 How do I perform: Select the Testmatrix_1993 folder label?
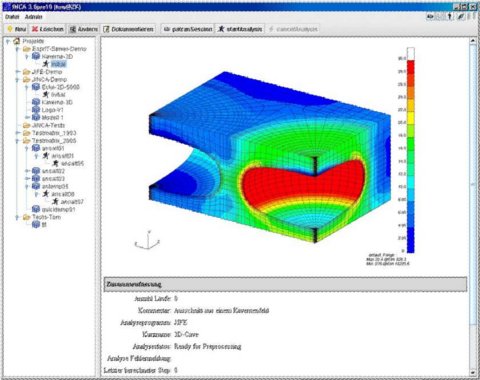point(54,133)
